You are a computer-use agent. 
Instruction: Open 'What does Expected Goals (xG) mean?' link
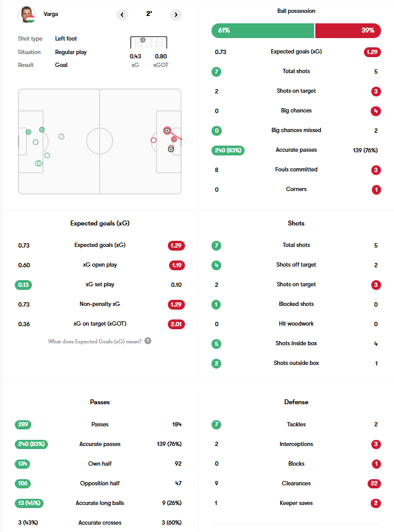point(95,342)
